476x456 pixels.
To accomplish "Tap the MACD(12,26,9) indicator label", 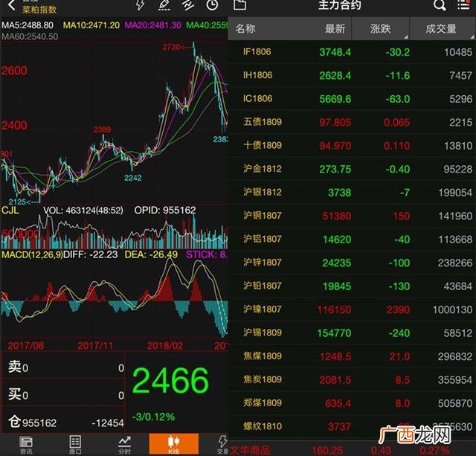I will pos(31,254).
